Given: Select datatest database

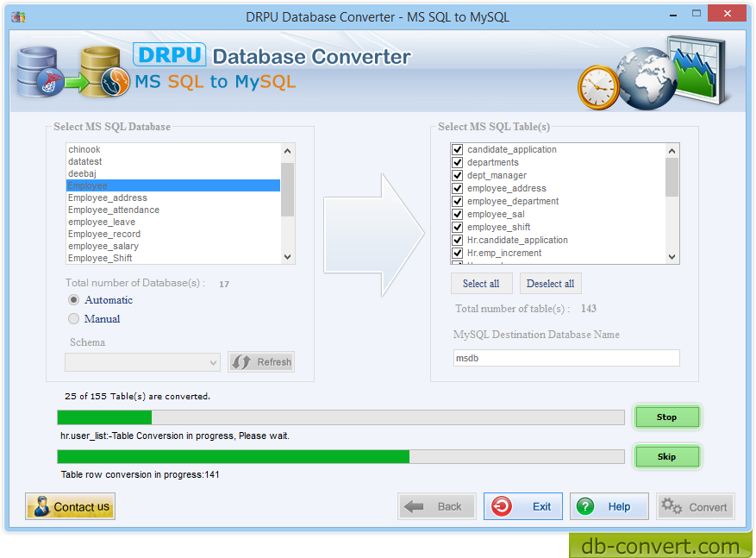Looking at the screenshot, I should coord(173,161).
